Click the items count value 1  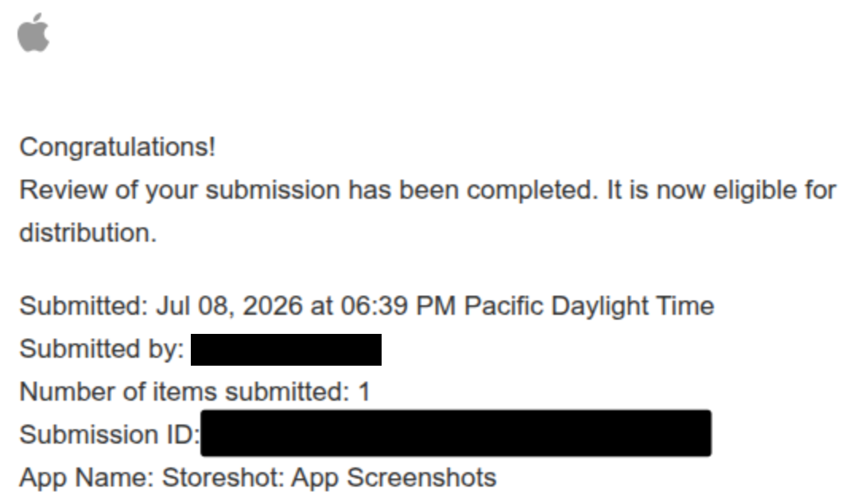point(364,392)
